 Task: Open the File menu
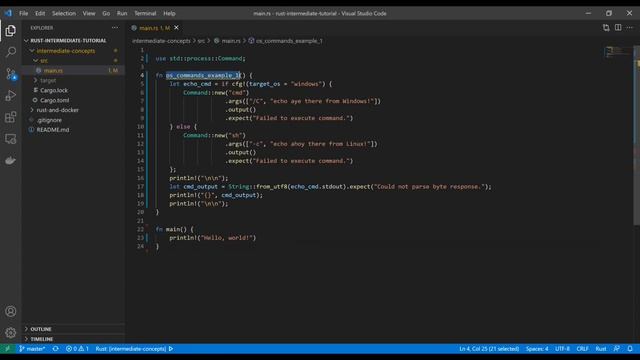(24, 13)
